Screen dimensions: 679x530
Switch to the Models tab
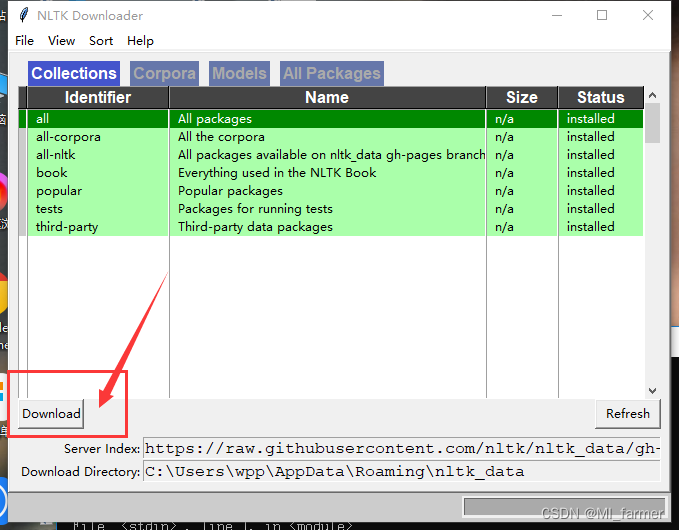[239, 73]
